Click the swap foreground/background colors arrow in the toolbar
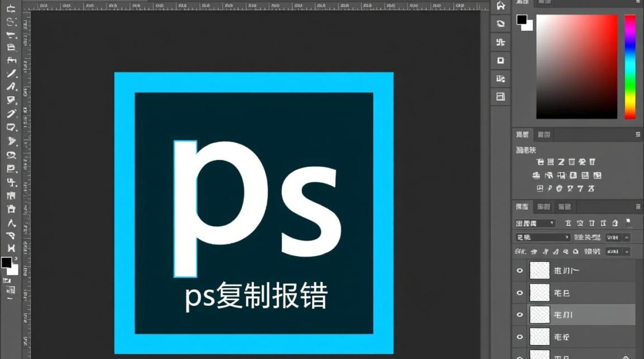 coord(16,258)
